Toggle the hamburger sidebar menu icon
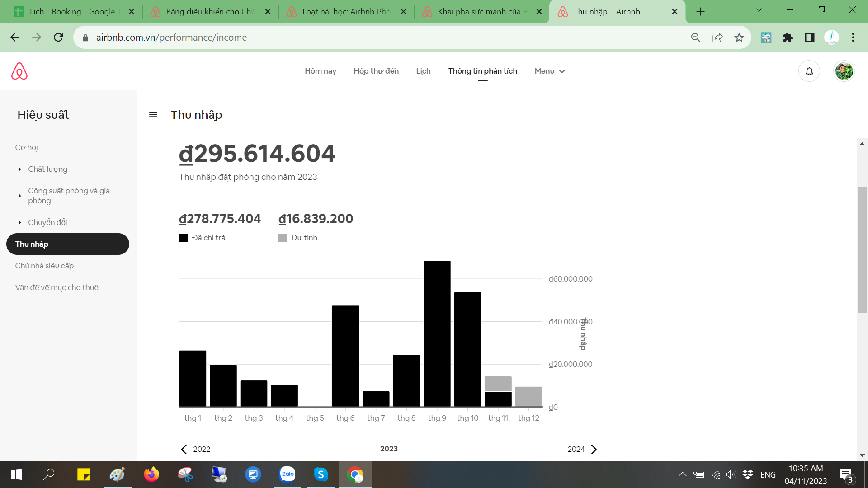The image size is (868, 488). [153, 115]
